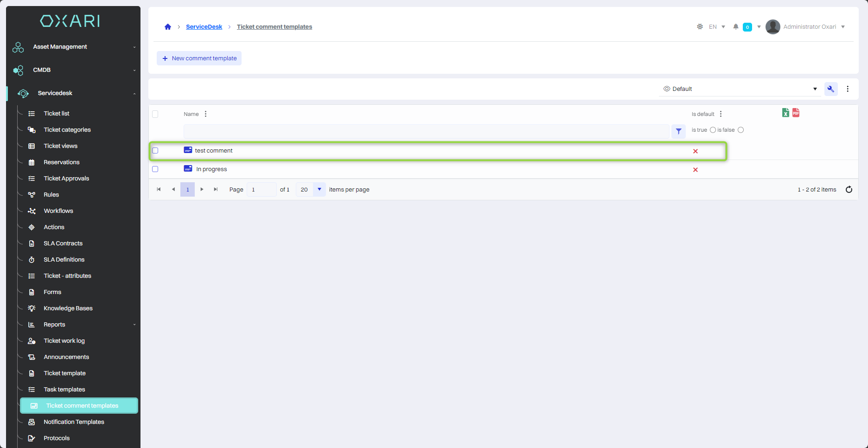This screenshot has height=448, width=868.
Task: Check the In progress row checkbox
Action: click(x=155, y=169)
